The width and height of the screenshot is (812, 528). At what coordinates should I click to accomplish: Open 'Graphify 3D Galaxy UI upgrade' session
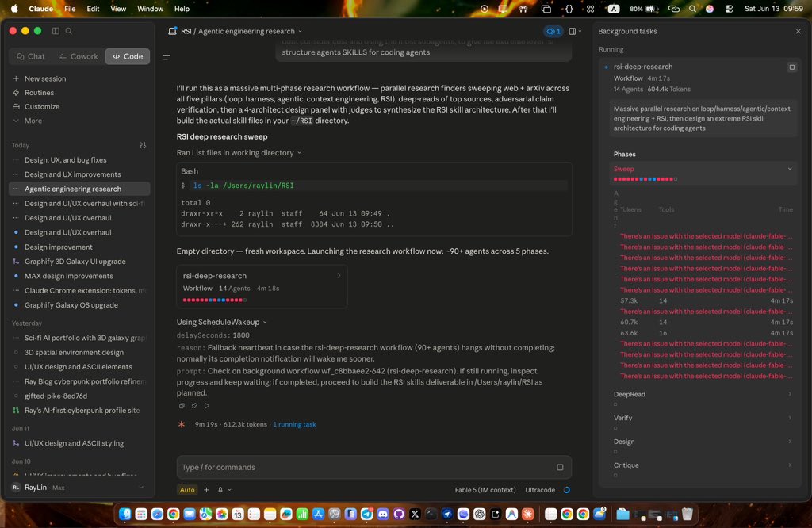(x=80, y=262)
